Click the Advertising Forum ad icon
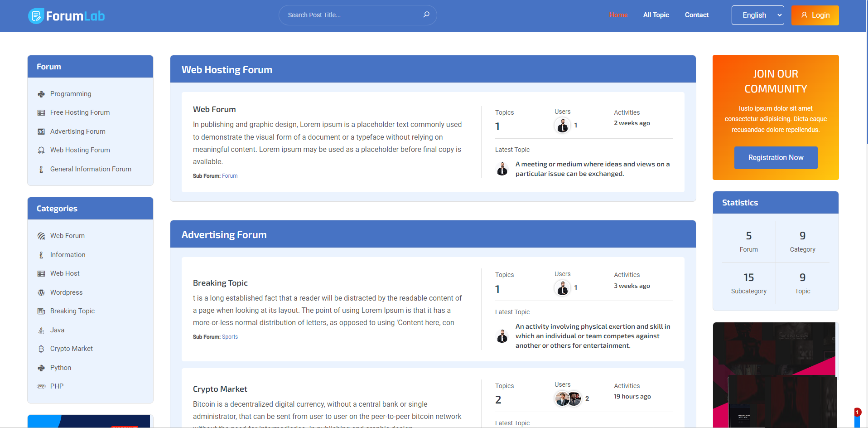The height and width of the screenshot is (428, 868). [41, 131]
